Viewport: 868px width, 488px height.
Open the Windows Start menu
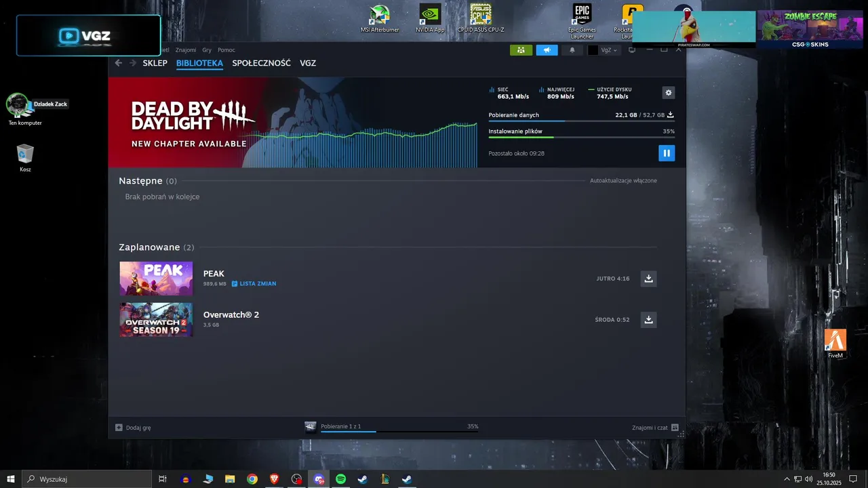(11, 479)
